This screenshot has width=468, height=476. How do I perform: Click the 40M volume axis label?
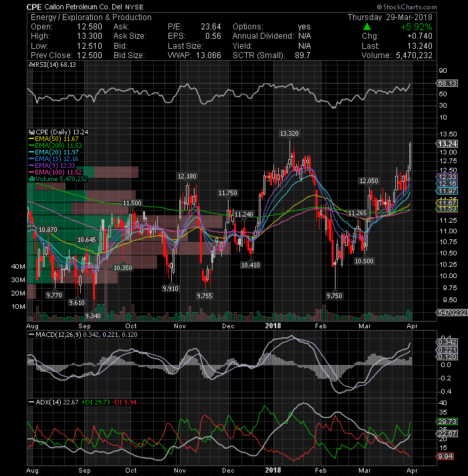18,267
